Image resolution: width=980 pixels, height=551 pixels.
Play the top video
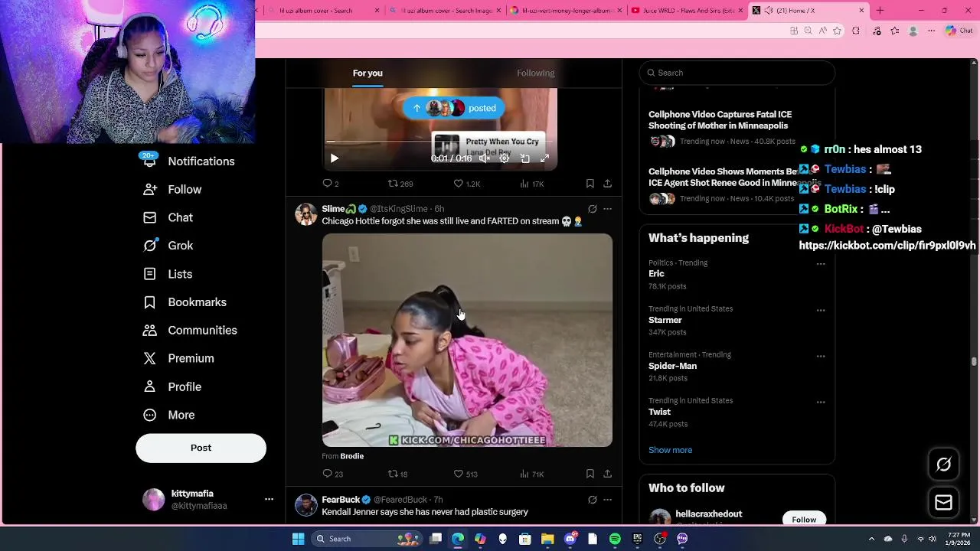pyautogui.click(x=334, y=158)
